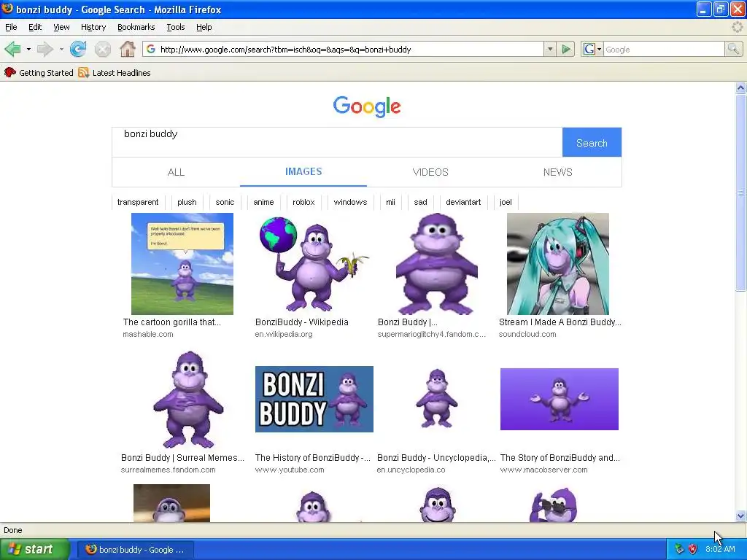Open the Back button history dropdown arrow
This screenshot has width=747, height=560.
(x=28, y=49)
